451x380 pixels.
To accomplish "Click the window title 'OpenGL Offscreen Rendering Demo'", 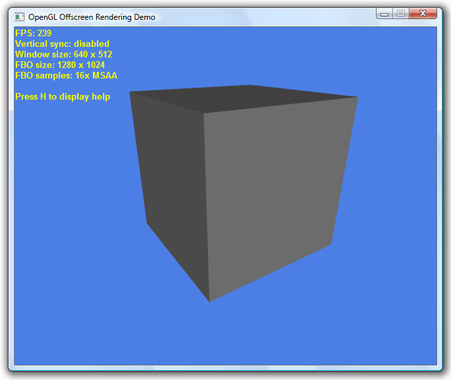I will [x=92, y=17].
